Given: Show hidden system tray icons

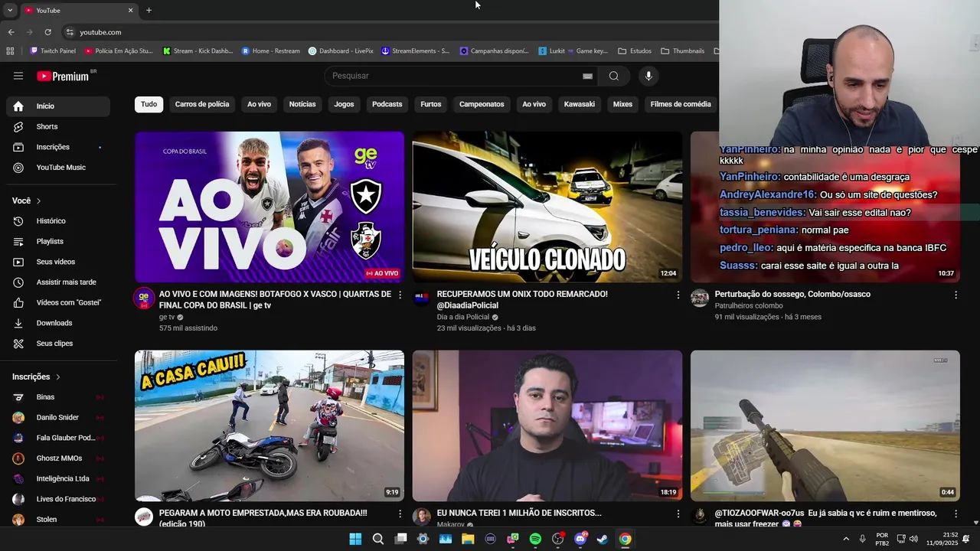Looking at the screenshot, I should coord(846,539).
